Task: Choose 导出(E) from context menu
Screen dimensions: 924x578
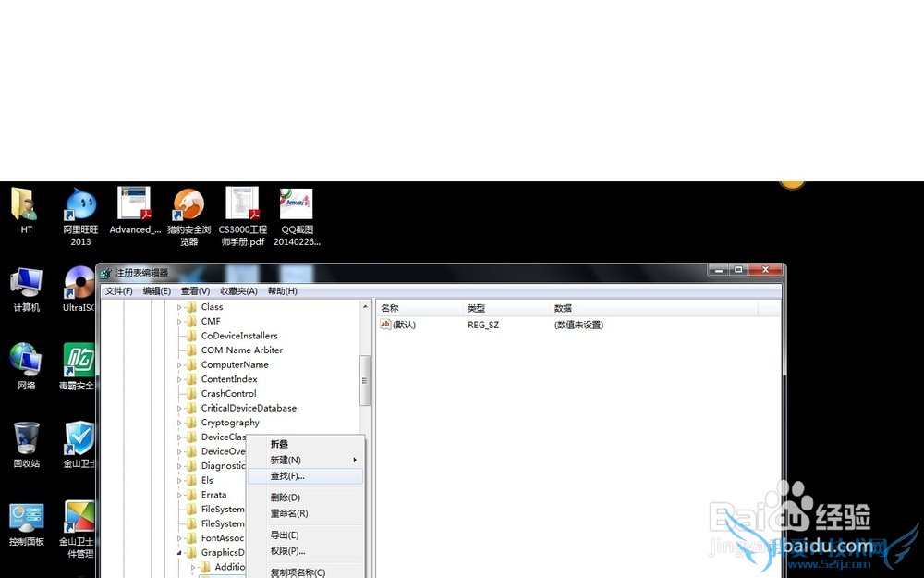Action: coord(305,535)
